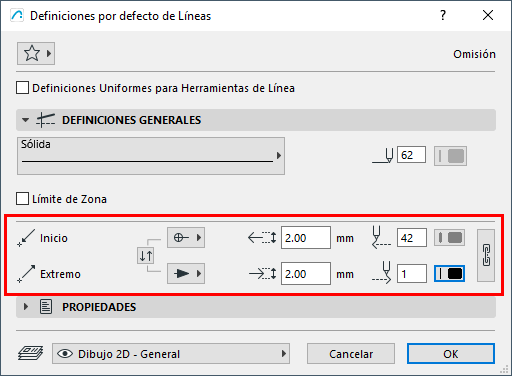
Task: Enable Definiciones Uniformes para Herramientas de Línea
Action: (x=22, y=88)
